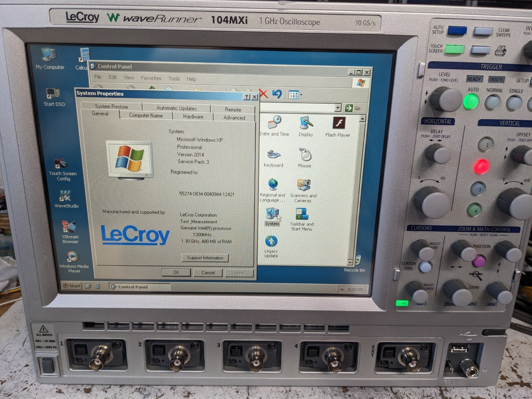The image size is (532, 399).
Task: Click the Service Pack 3 text
Action: 193,162
